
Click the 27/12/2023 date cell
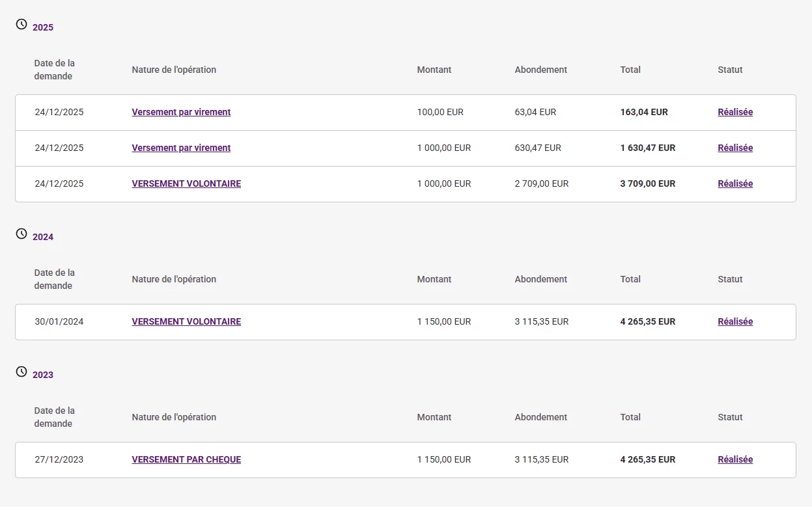(x=59, y=459)
